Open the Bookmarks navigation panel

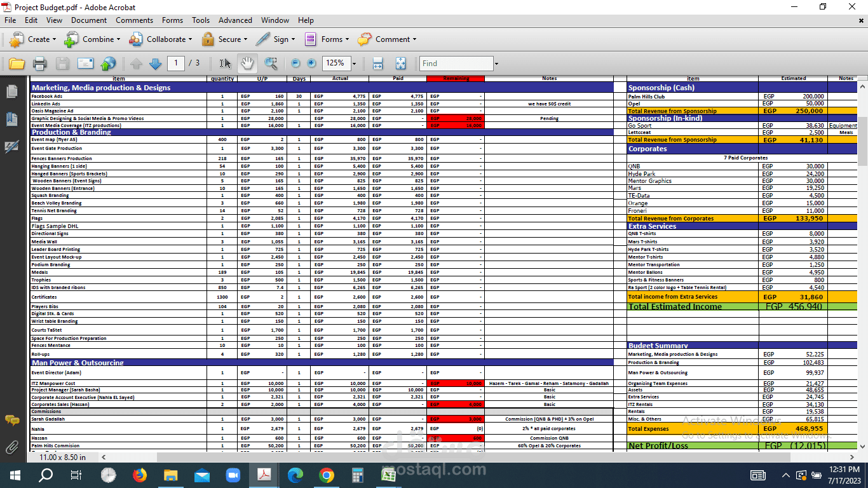pos(11,119)
